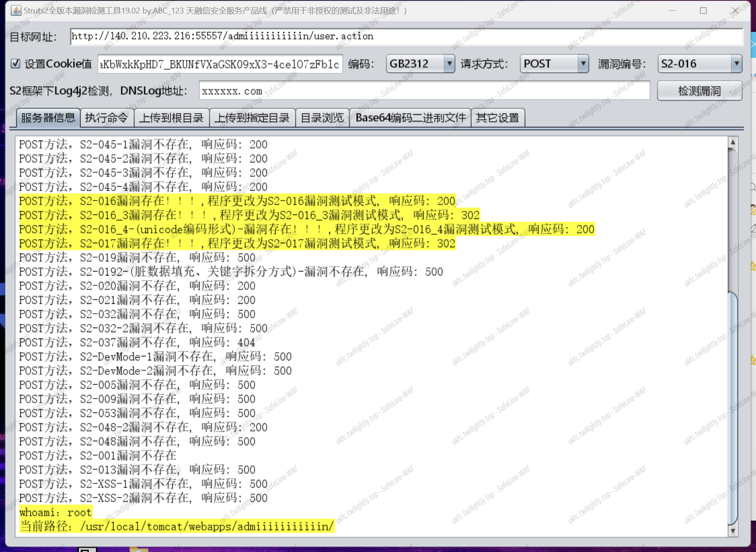The height and width of the screenshot is (552, 756).
Task: Go to the 上传到指定目录 tab
Action: (252, 118)
